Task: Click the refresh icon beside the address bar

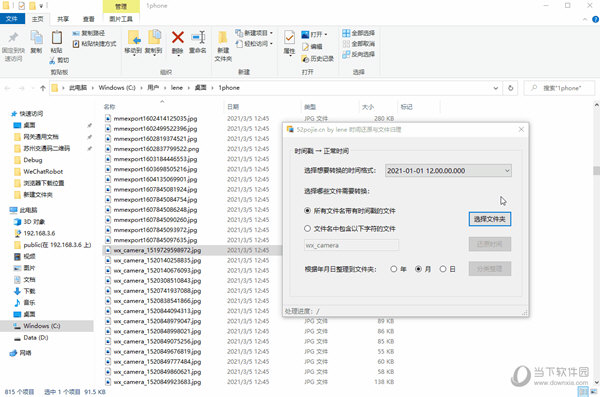Action: 510,88
